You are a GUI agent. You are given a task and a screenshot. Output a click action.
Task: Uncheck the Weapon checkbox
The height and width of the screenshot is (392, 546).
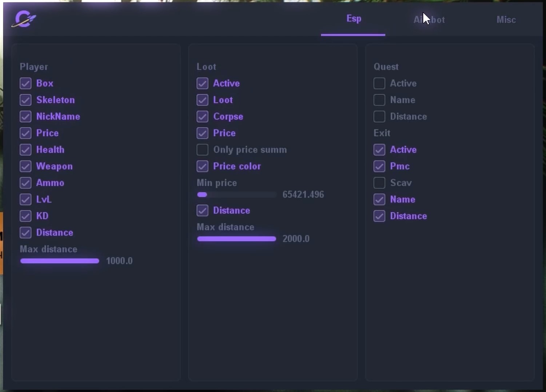pyautogui.click(x=25, y=166)
